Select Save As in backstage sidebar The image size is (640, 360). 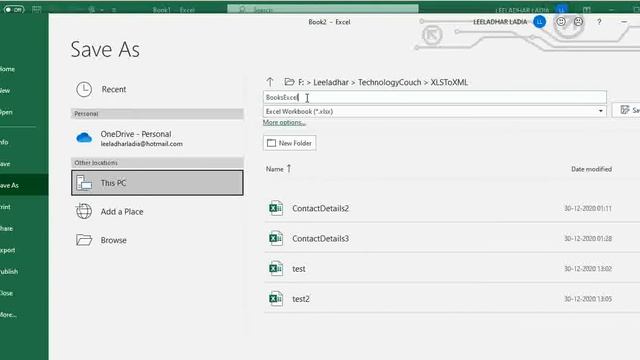tap(24, 185)
